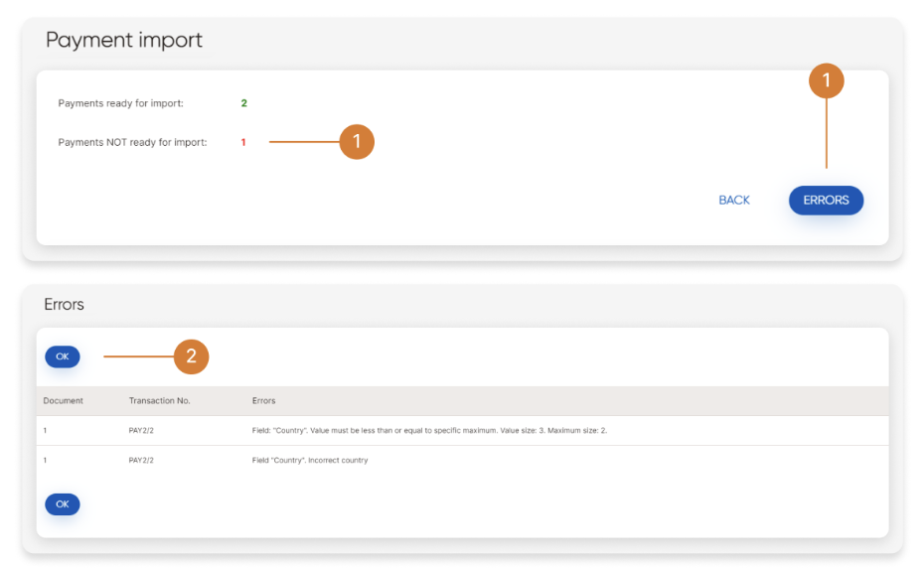924x568 pixels.
Task: Select PAY2/2 in the Incorrect country row
Action: pyautogui.click(x=141, y=461)
